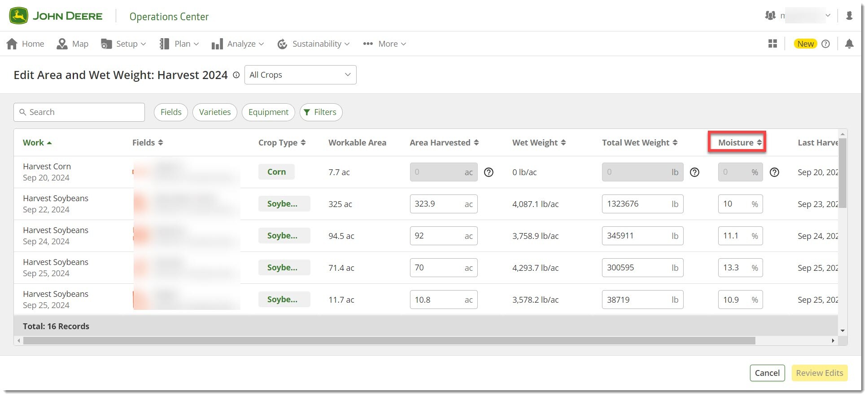Click the Cancel button
Viewport: 868px width, 397px height.
[x=767, y=373]
